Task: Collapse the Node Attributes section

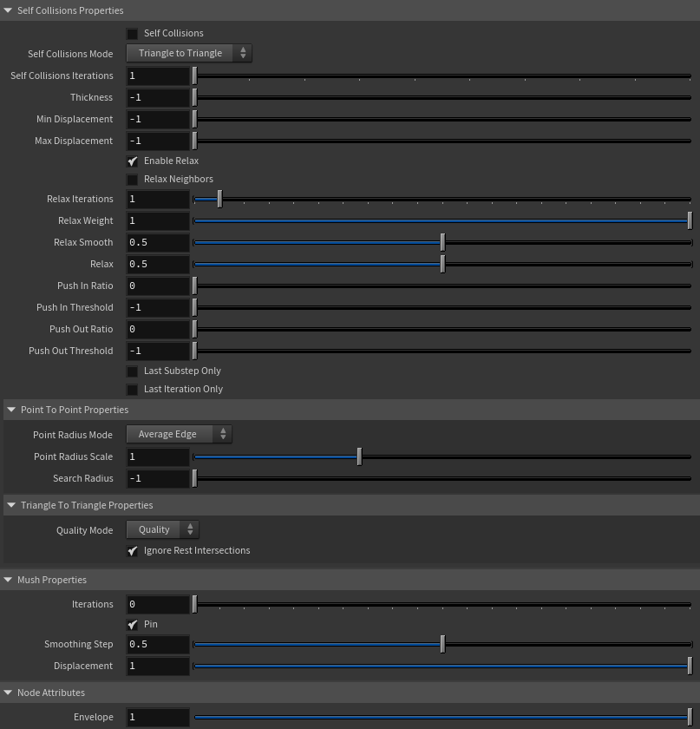Action: (x=8, y=693)
